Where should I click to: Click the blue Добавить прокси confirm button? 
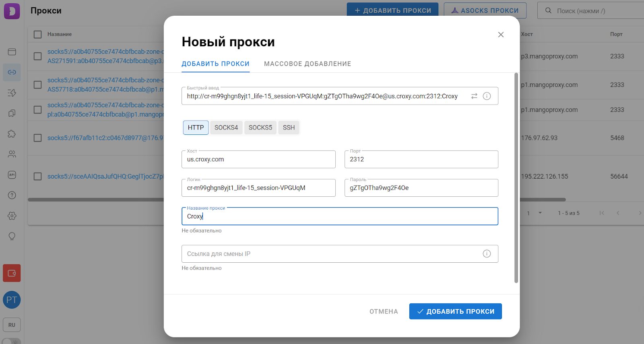(x=455, y=311)
